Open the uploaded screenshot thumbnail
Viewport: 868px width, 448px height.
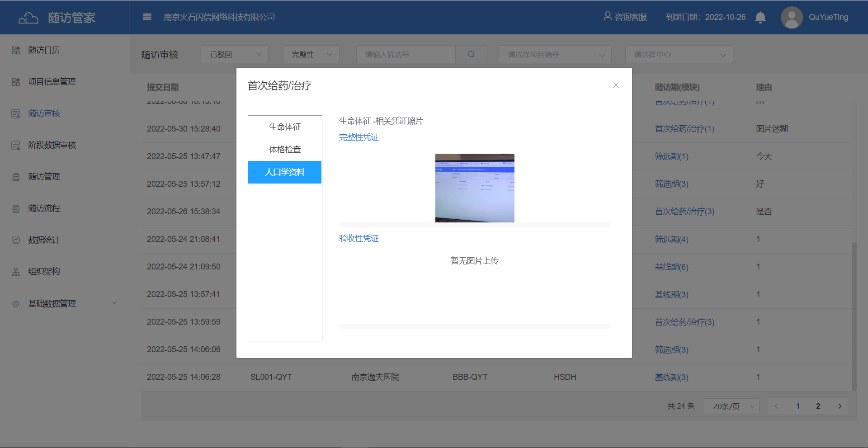tap(475, 188)
